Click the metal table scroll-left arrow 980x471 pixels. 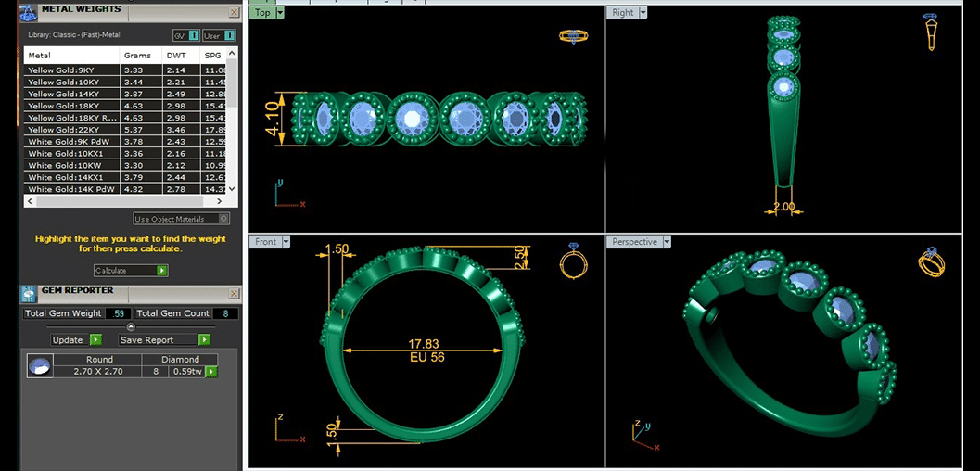tap(30, 201)
